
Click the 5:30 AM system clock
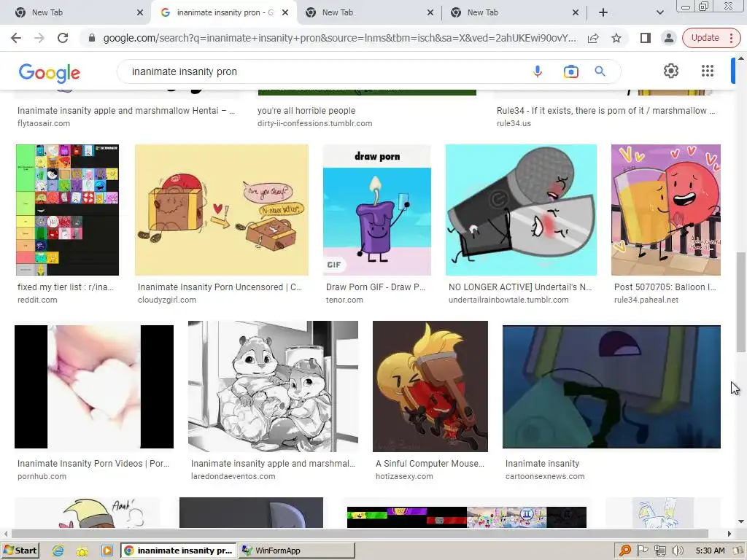click(710, 551)
